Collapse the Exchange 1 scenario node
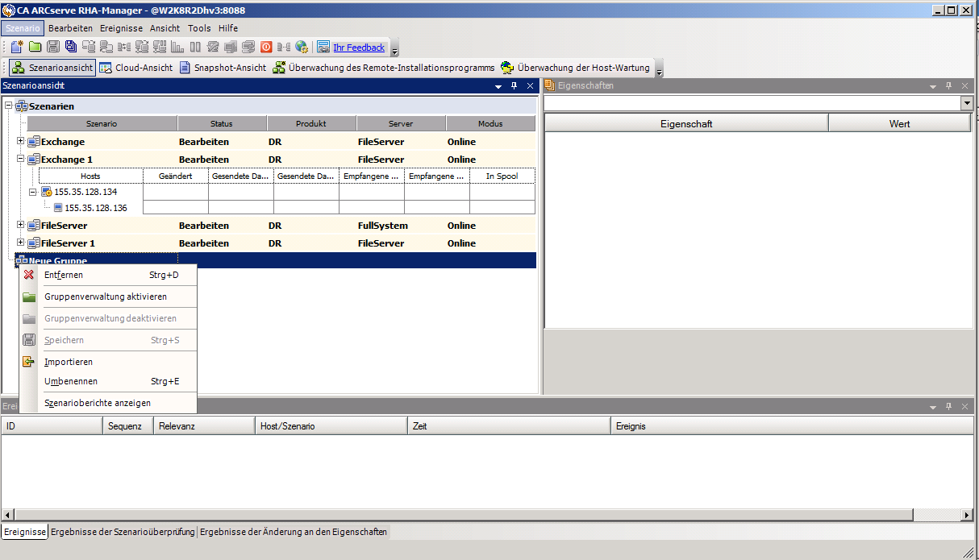 (21, 159)
